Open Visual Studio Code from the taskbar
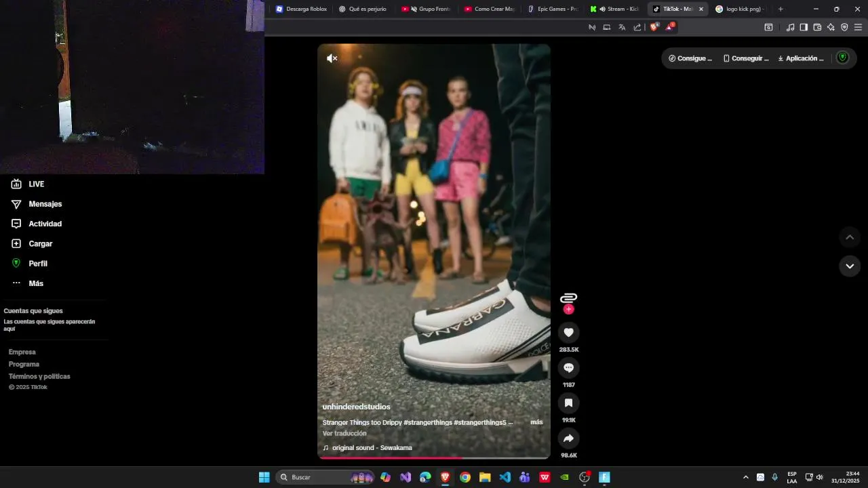Image resolution: width=868 pixels, height=488 pixels. click(505, 477)
